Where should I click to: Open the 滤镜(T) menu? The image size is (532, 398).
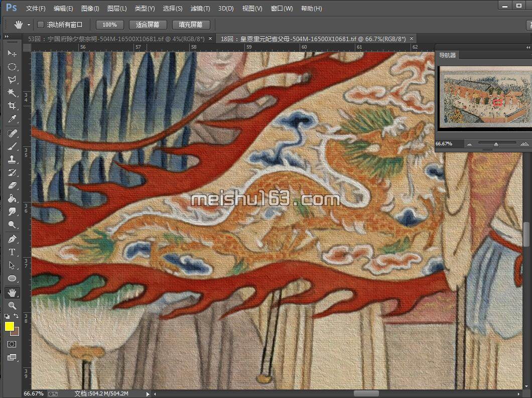coord(200,9)
